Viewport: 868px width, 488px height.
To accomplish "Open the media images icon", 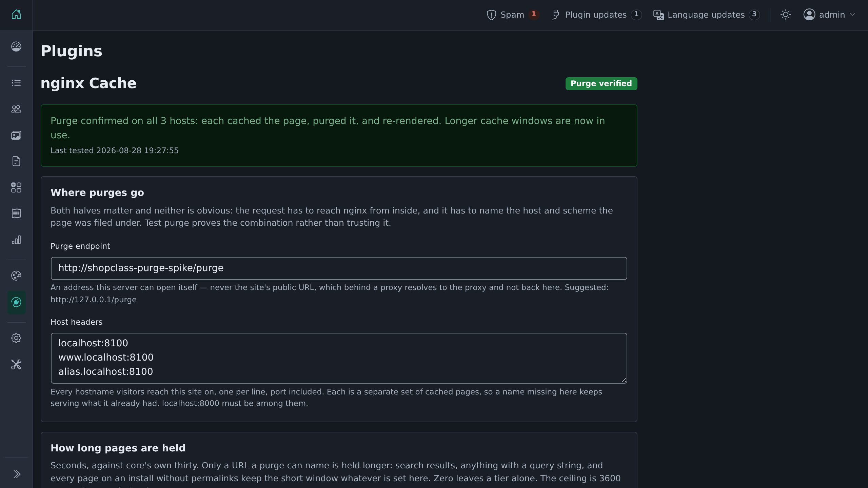I will coord(16,136).
